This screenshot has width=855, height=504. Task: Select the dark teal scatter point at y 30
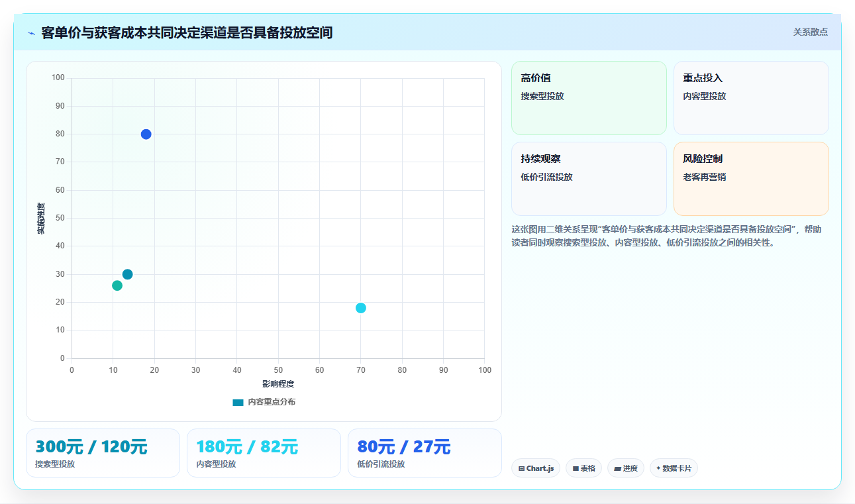[x=128, y=274]
